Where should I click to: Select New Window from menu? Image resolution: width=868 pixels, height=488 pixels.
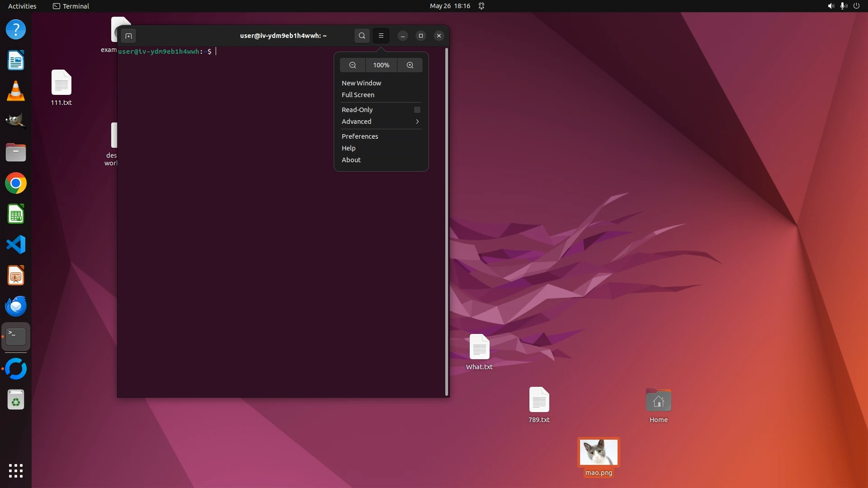(361, 83)
